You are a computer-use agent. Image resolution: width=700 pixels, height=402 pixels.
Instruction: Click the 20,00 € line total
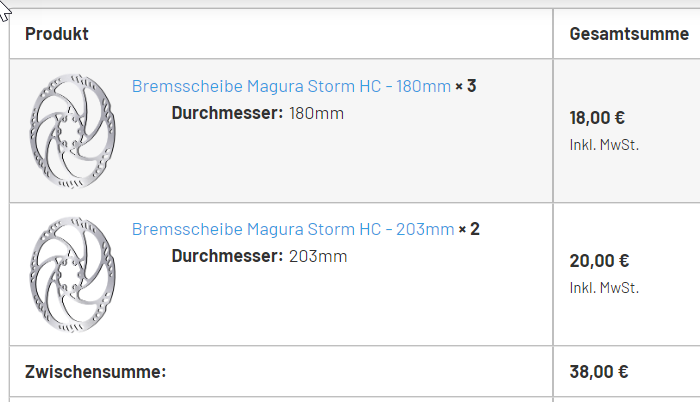(599, 262)
